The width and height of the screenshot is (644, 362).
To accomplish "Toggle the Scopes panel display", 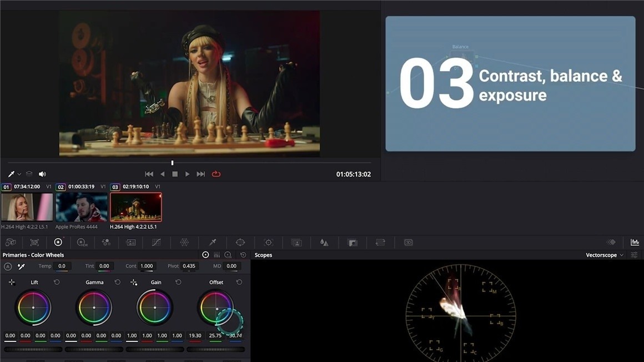I will click(634, 243).
